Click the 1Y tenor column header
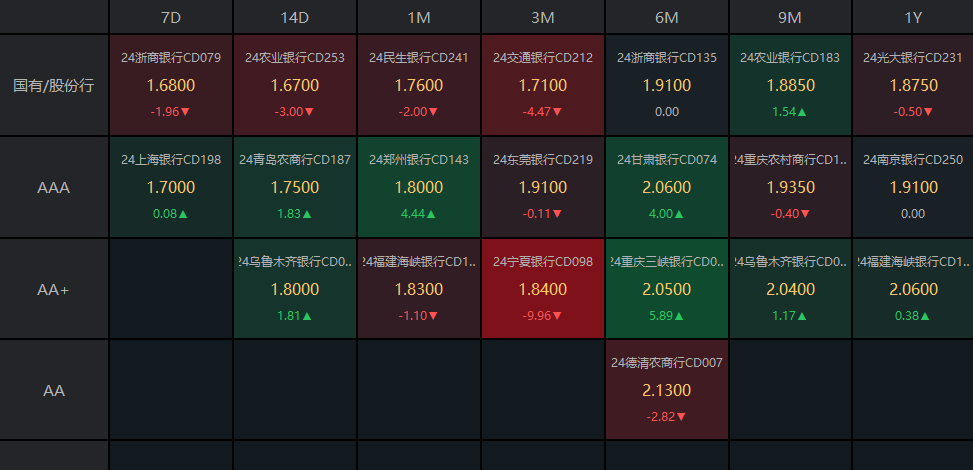The width and height of the screenshot is (973, 470). (x=912, y=18)
